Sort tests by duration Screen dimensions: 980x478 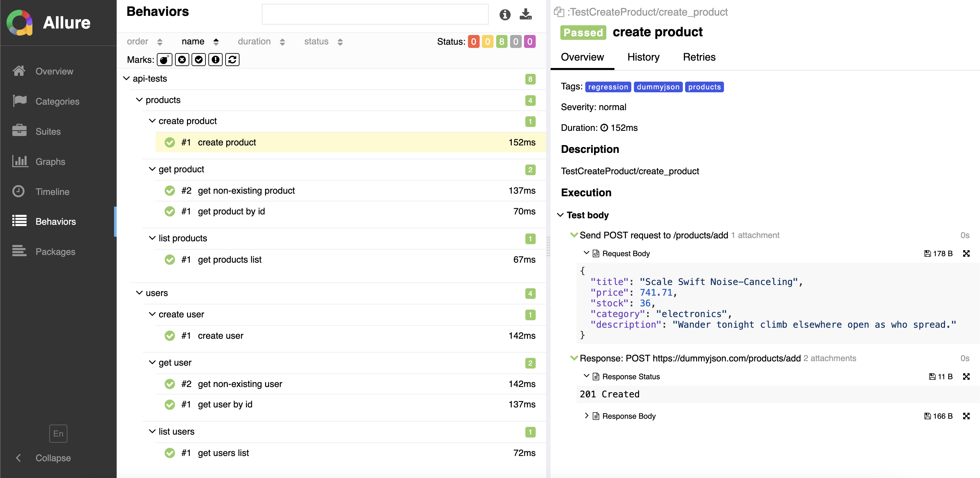(x=261, y=41)
